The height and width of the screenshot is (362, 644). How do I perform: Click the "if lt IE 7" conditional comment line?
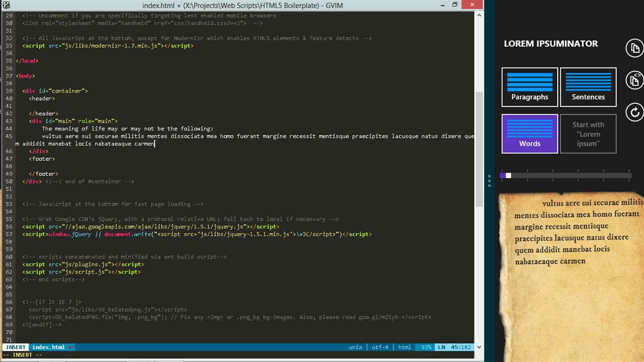coord(52,302)
